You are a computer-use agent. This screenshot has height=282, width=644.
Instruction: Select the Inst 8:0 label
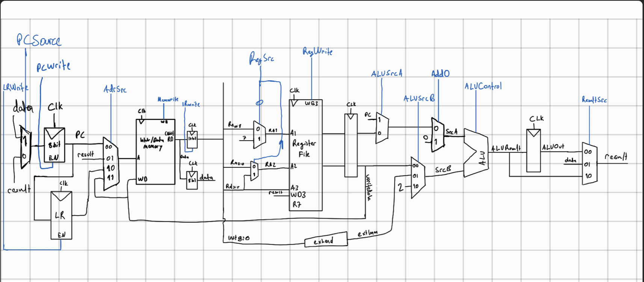[x=239, y=238]
